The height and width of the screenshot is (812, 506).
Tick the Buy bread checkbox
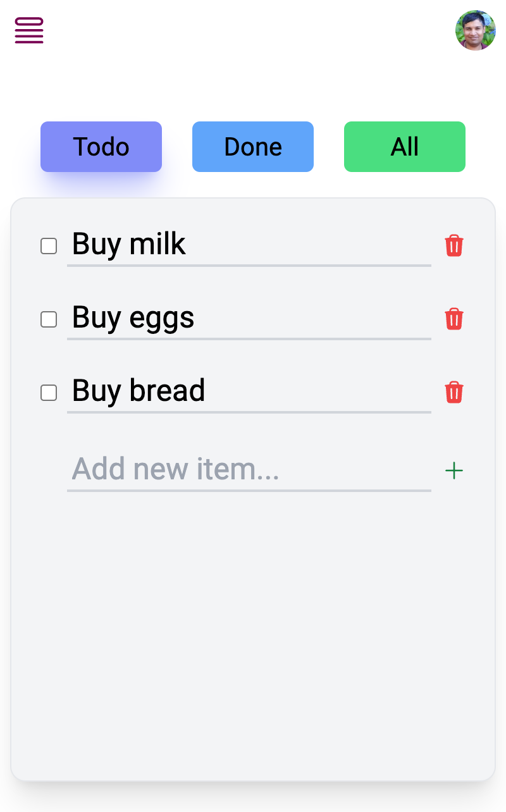point(49,393)
